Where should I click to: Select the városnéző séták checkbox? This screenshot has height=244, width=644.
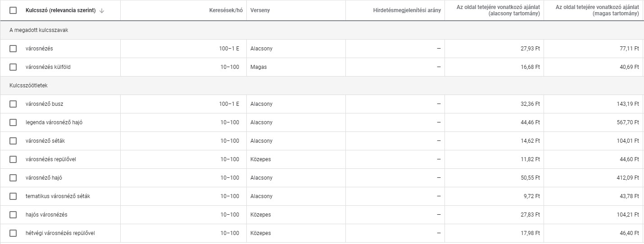click(13, 141)
